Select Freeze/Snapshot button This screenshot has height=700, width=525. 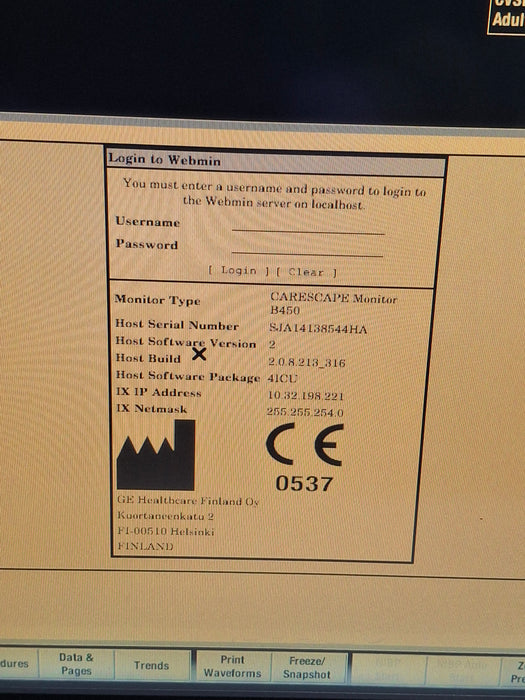[x=308, y=668]
